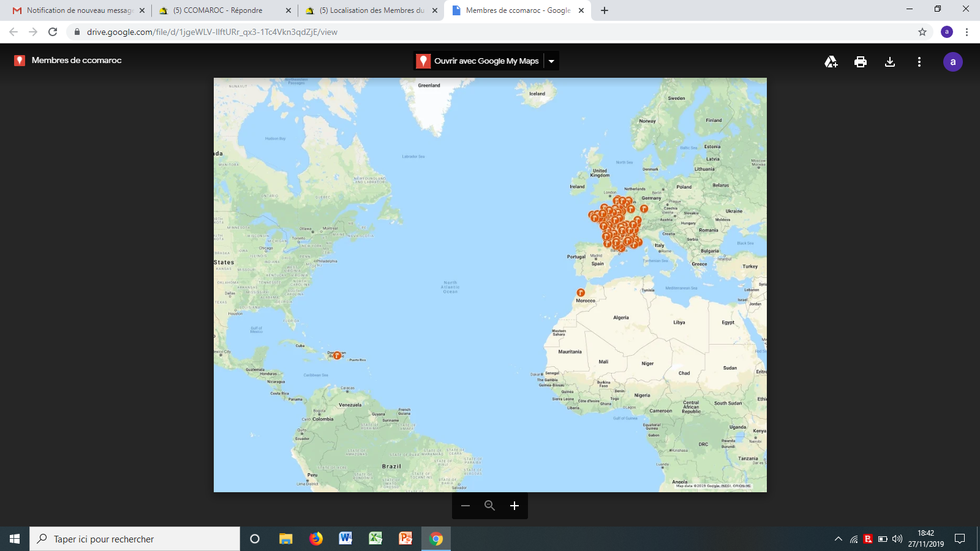
Task: Open the volume control speaker icon
Action: pyautogui.click(x=897, y=539)
